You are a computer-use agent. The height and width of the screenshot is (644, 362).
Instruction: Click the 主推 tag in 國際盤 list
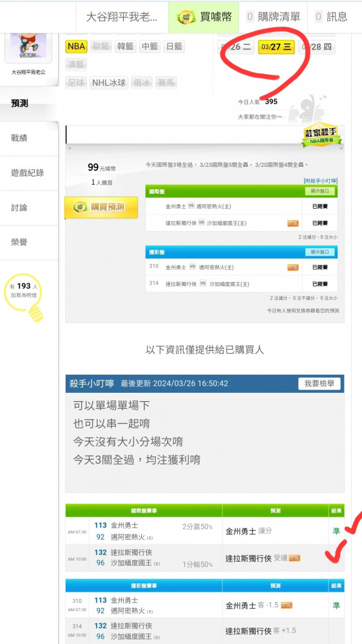click(x=293, y=223)
